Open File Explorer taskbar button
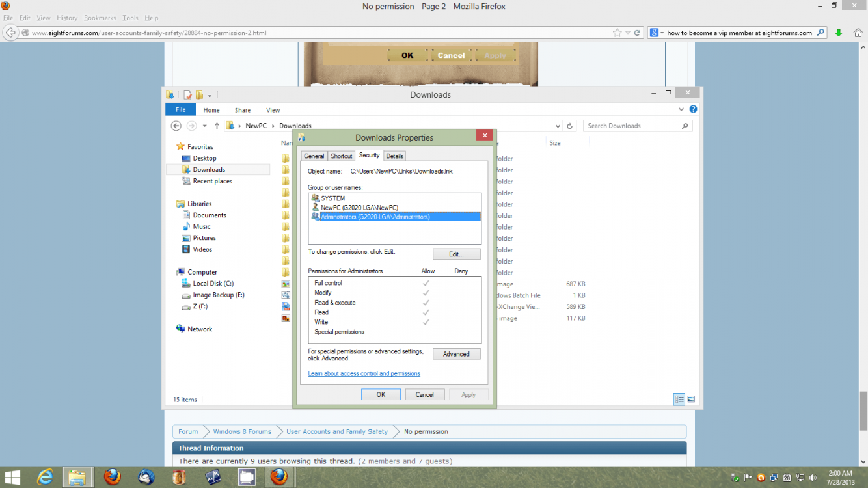Image resolution: width=868 pixels, height=488 pixels. (x=77, y=478)
